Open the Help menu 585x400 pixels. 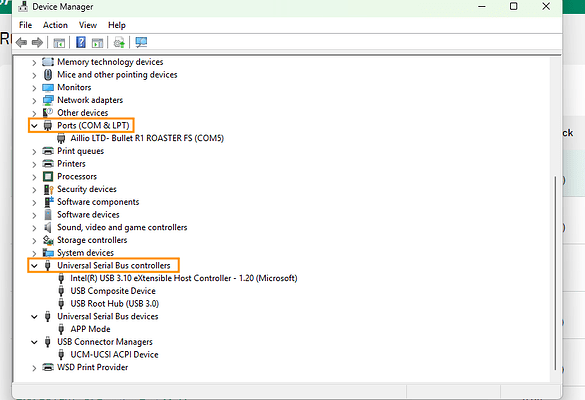pyautogui.click(x=117, y=25)
